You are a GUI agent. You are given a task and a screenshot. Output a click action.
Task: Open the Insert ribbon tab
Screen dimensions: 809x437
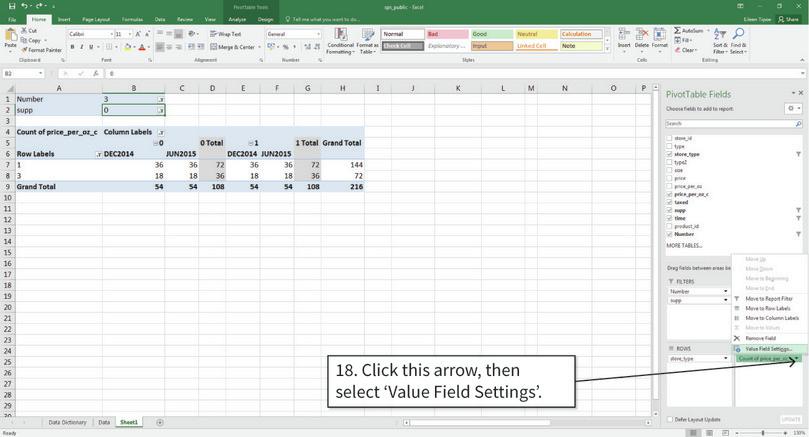(64, 19)
